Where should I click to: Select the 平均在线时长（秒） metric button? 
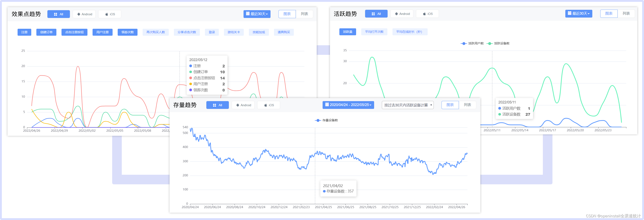(410, 32)
